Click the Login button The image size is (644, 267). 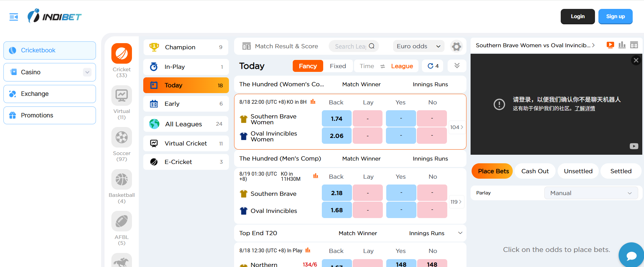point(578,16)
